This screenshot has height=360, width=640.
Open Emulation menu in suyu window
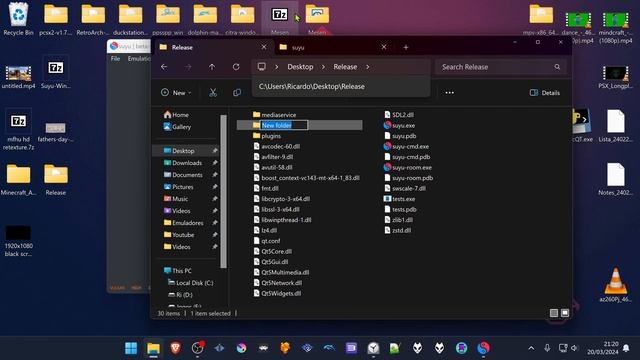pos(139,59)
